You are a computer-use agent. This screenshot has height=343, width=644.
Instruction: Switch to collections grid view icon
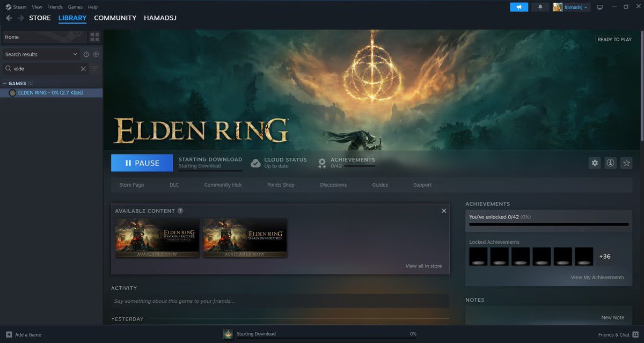[x=94, y=37]
